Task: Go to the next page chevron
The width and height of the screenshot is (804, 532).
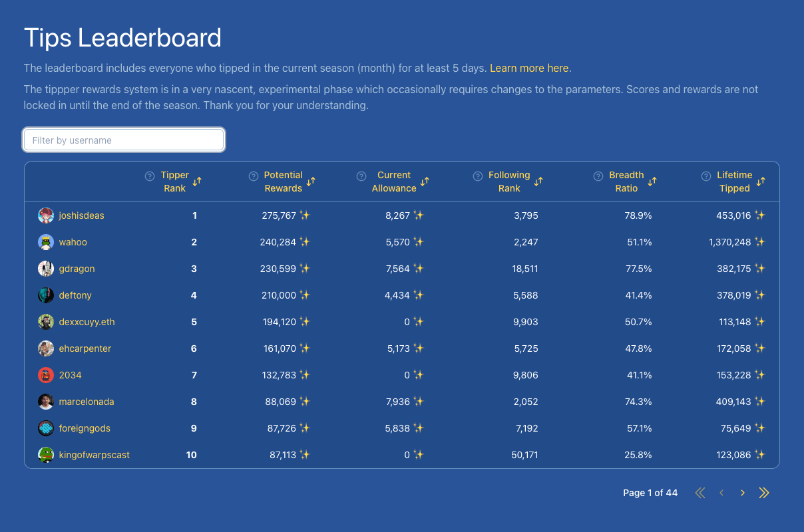Action: (x=743, y=493)
